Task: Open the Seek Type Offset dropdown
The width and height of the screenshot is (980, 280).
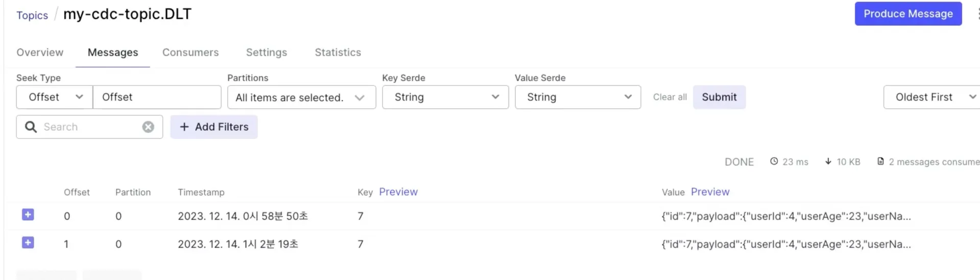Action: click(x=54, y=97)
